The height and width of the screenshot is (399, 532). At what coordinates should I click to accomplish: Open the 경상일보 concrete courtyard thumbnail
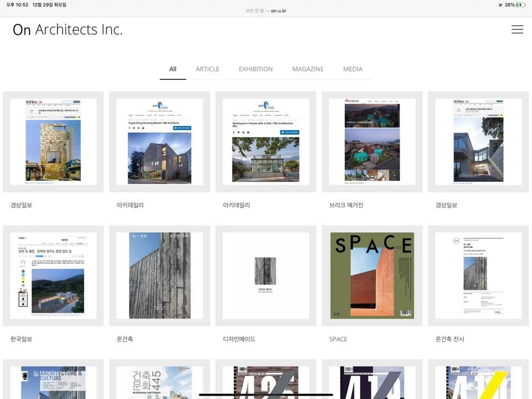tap(478, 141)
